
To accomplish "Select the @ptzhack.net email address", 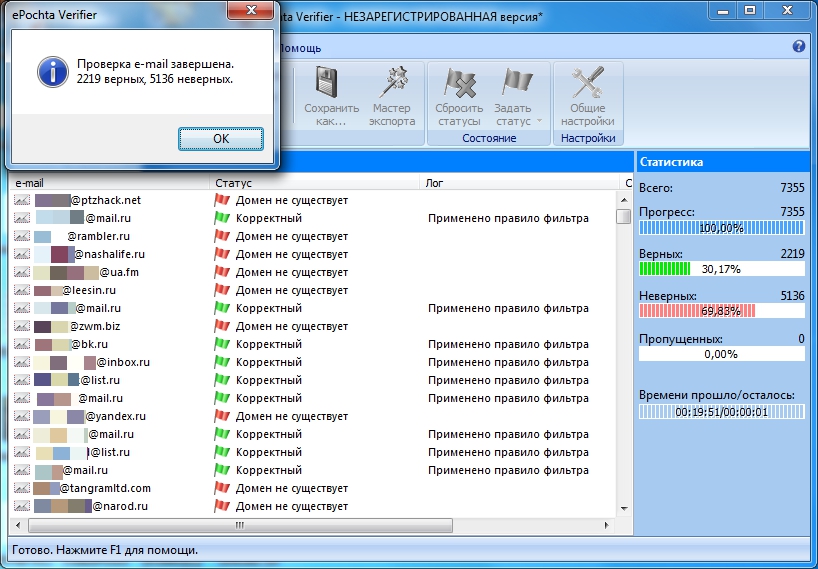I will coord(106,200).
